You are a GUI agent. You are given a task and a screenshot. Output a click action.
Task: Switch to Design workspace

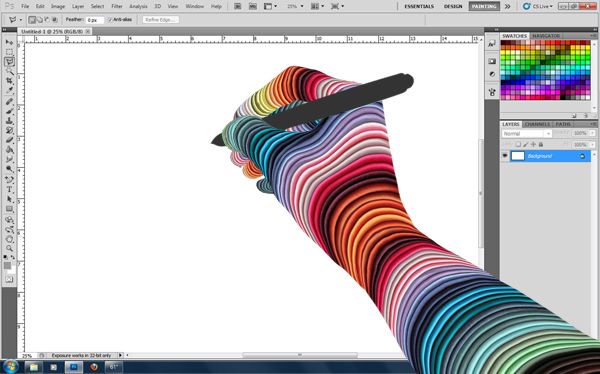tap(453, 6)
